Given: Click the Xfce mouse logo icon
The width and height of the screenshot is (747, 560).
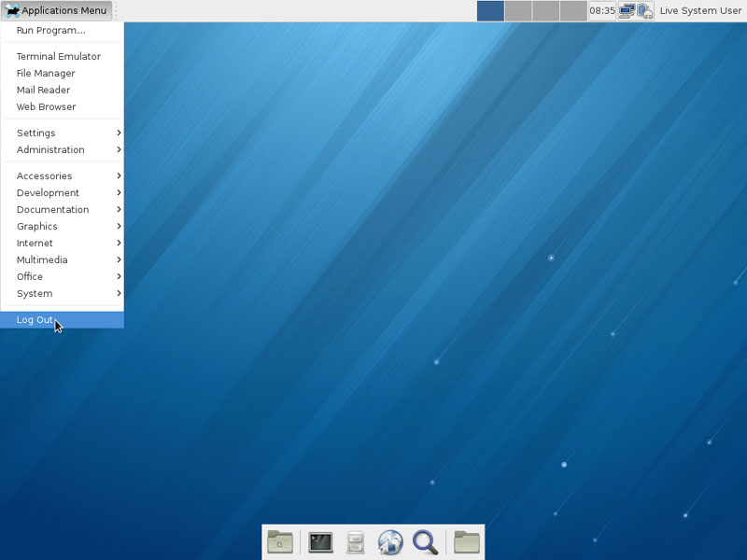Looking at the screenshot, I should point(12,10).
